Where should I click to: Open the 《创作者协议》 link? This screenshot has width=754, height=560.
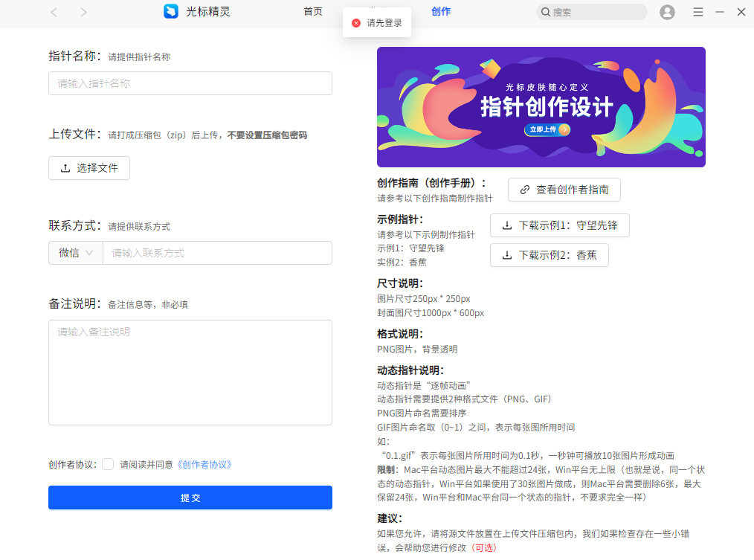204,464
